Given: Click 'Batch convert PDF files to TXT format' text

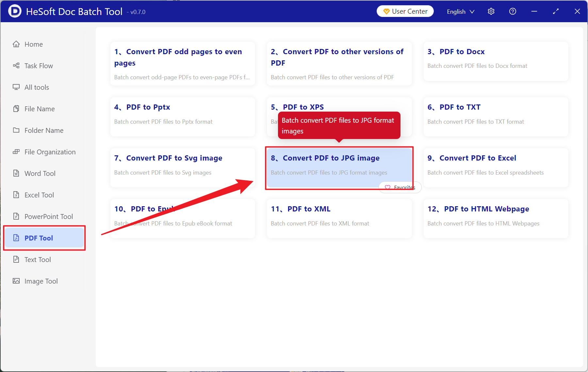Looking at the screenshot, I should point(476,122).
